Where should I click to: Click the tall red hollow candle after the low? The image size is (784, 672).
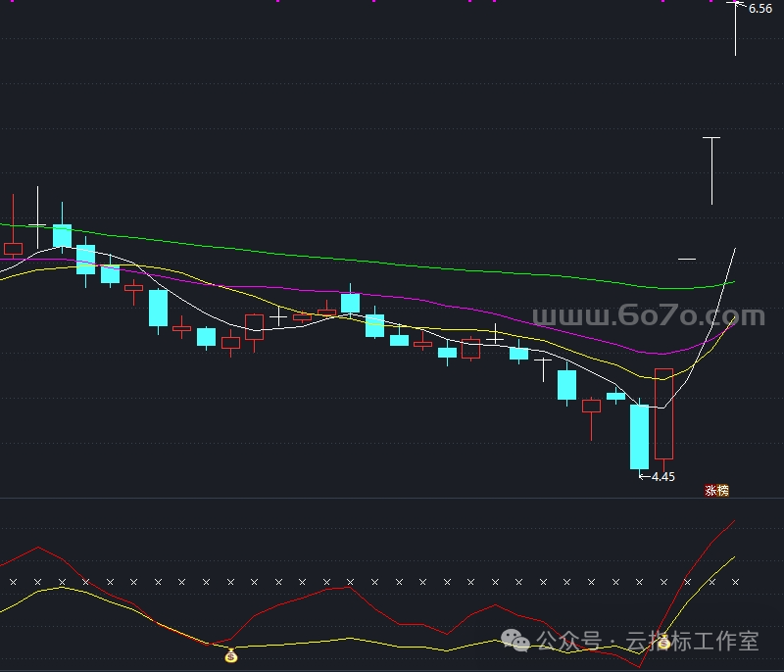(x=664, y=413)
